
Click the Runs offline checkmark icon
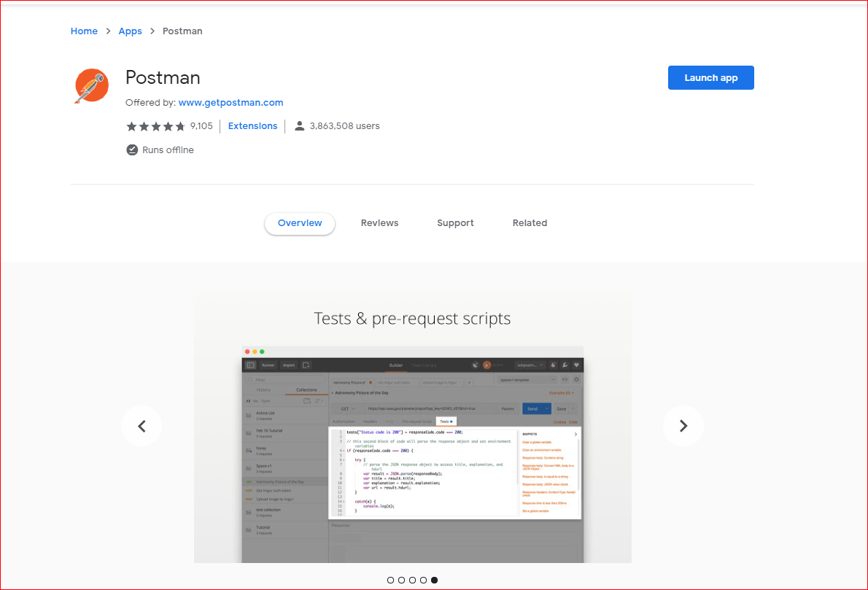click(132, 150)
